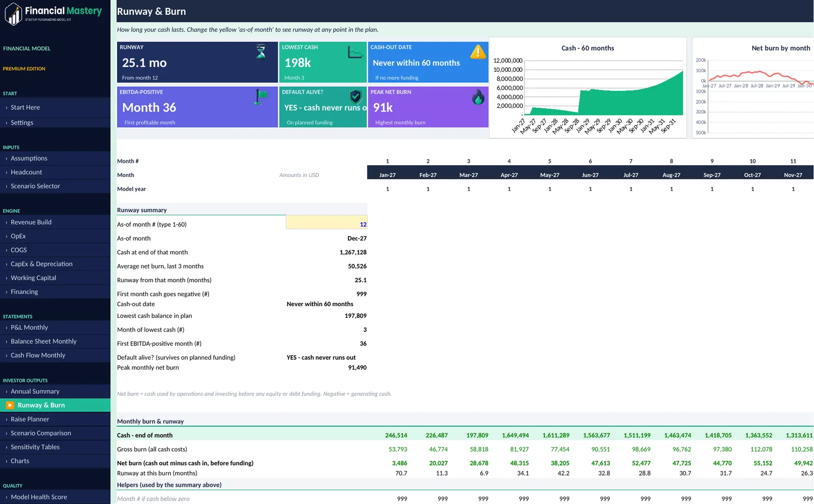The height and width of the screenshot is (504, 814).
Task: Click the 1,267,128 cash at end value
Action: click(x=353, y=252)
